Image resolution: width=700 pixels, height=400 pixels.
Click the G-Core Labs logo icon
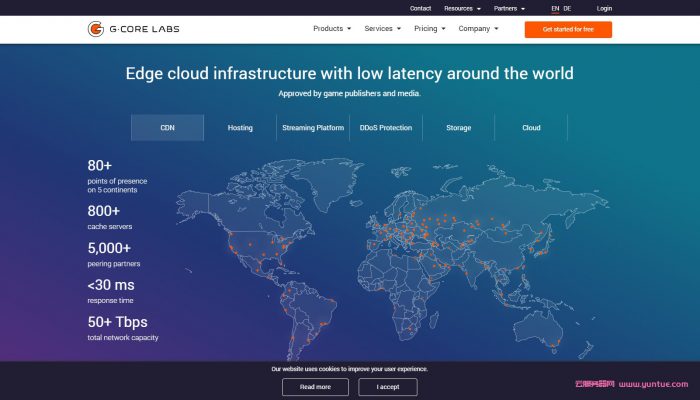(x=96, y=29)
